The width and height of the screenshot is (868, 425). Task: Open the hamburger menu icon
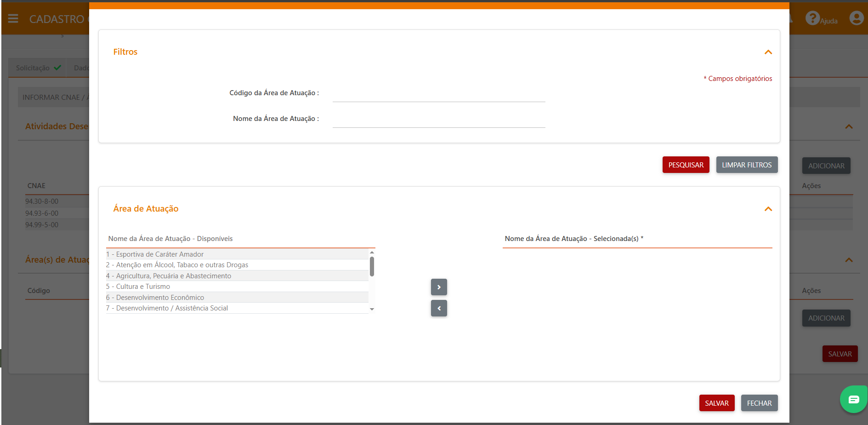(13, 18)
